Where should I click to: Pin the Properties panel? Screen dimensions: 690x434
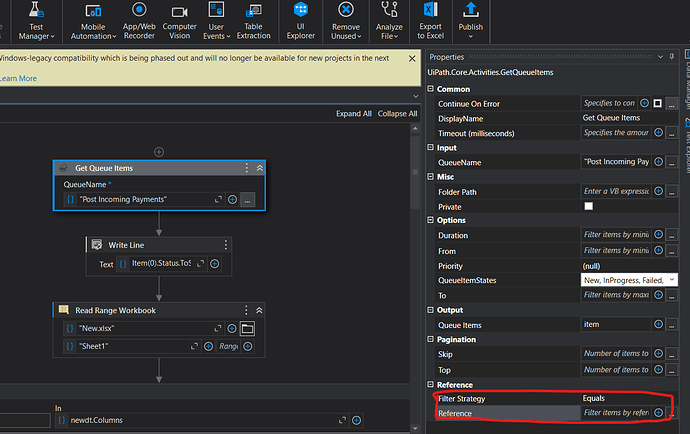(672, 56)
